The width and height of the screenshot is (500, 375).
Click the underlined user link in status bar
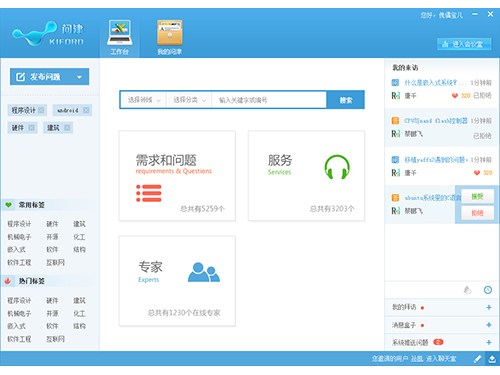pyautogui.click(x=417, y=359)
